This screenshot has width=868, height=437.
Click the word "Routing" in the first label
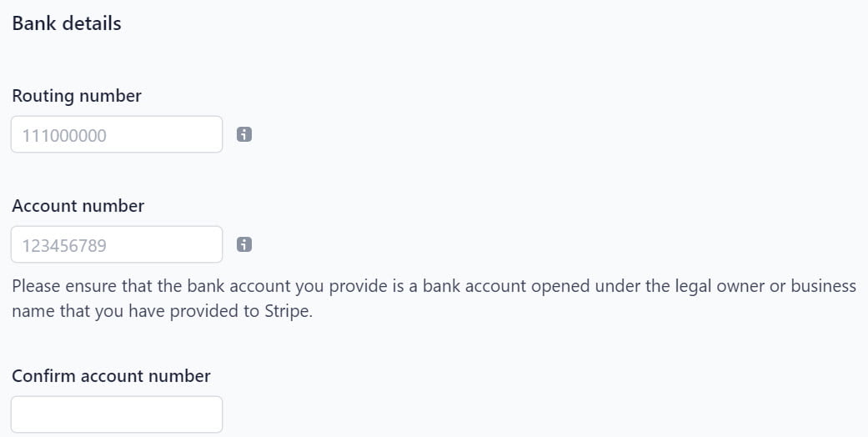tap(43, 96)
